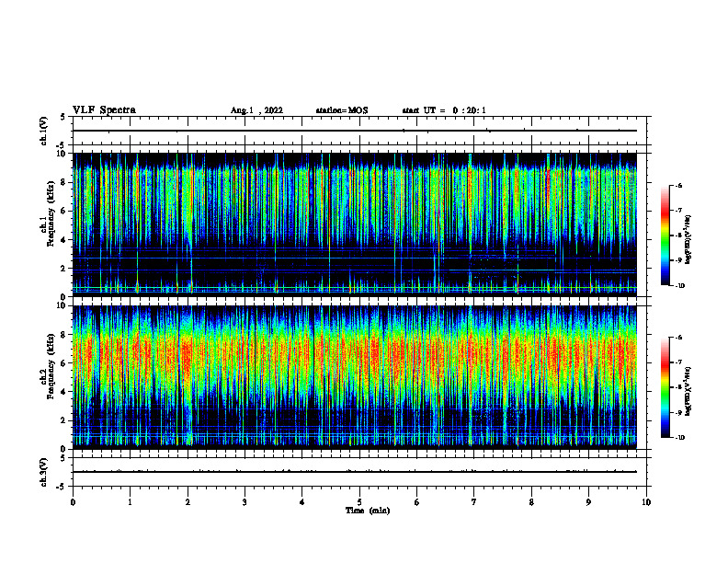
Task: Click the date text "Aug. 1, 2022"
Action: click(256, 110)
